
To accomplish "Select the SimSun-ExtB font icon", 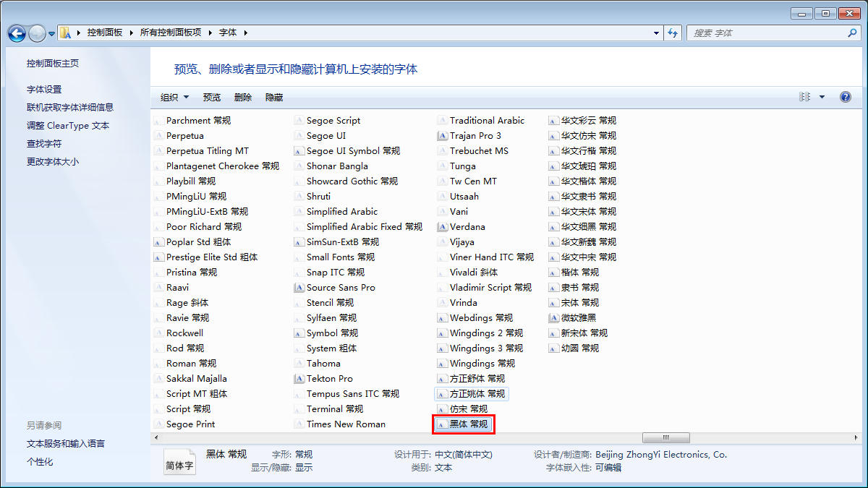I will (299, 242).
